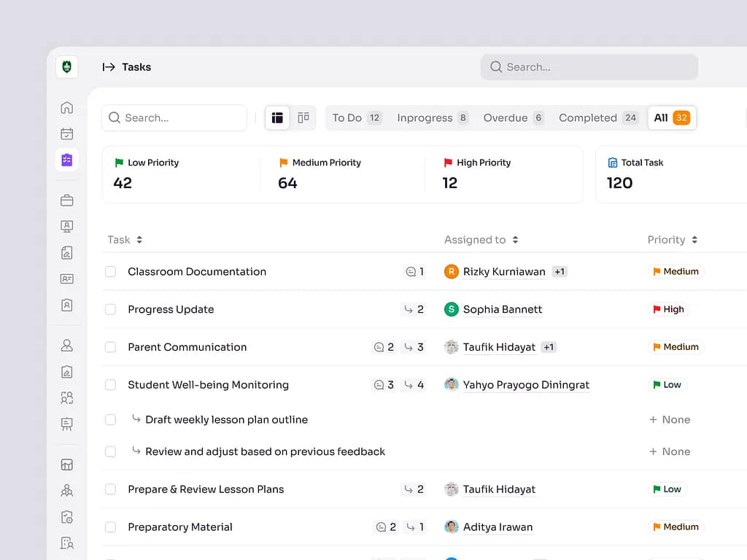Sort by the Task column header
747x560 pixels.
pos(125,239)
